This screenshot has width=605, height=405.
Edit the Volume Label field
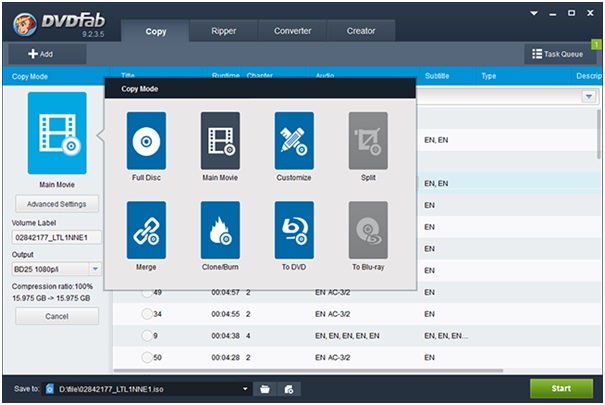point(57,238)
